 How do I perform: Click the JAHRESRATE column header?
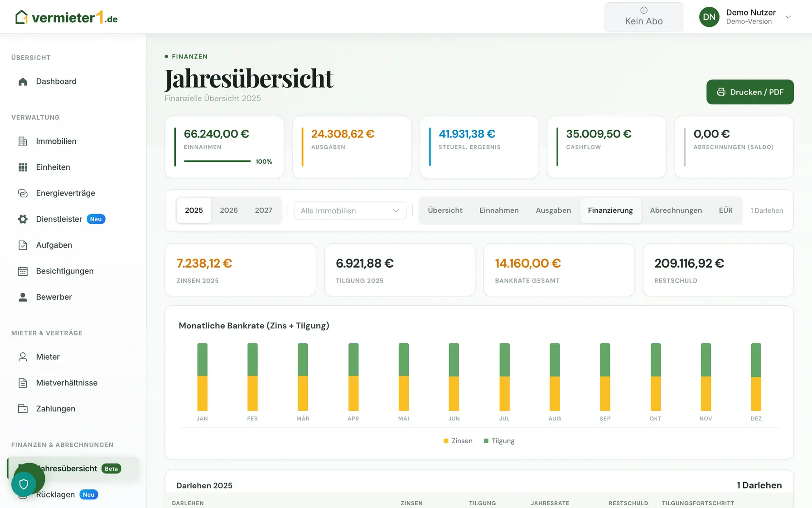click(550, 503)
